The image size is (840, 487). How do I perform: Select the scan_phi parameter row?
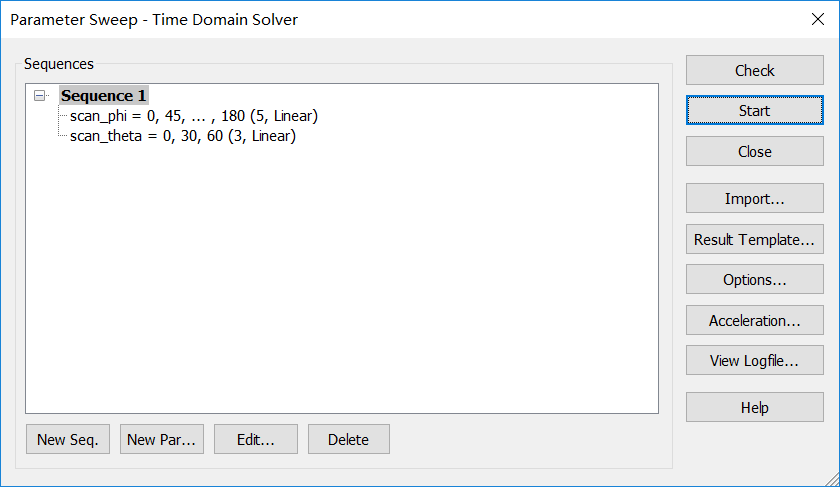[194, 116]
